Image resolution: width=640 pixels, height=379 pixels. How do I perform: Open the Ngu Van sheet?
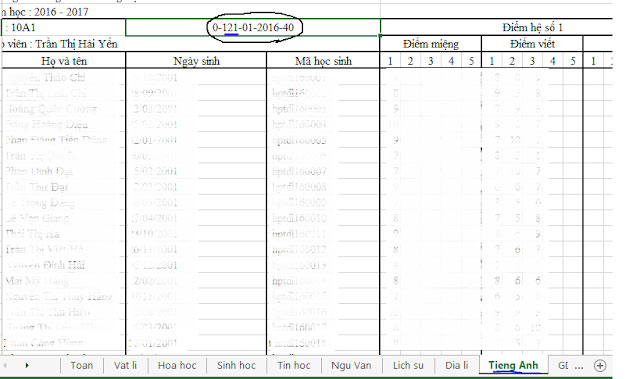coord(351,365)
